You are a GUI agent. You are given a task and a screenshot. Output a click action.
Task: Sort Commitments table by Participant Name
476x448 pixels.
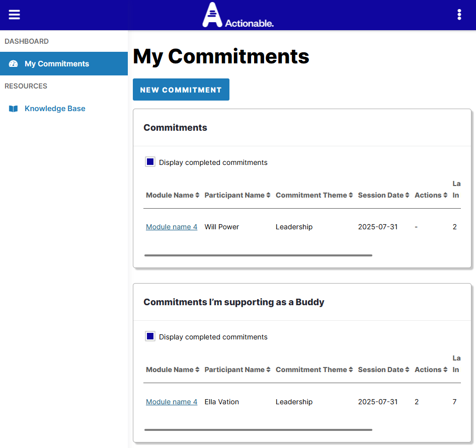[x=234, y=195]
